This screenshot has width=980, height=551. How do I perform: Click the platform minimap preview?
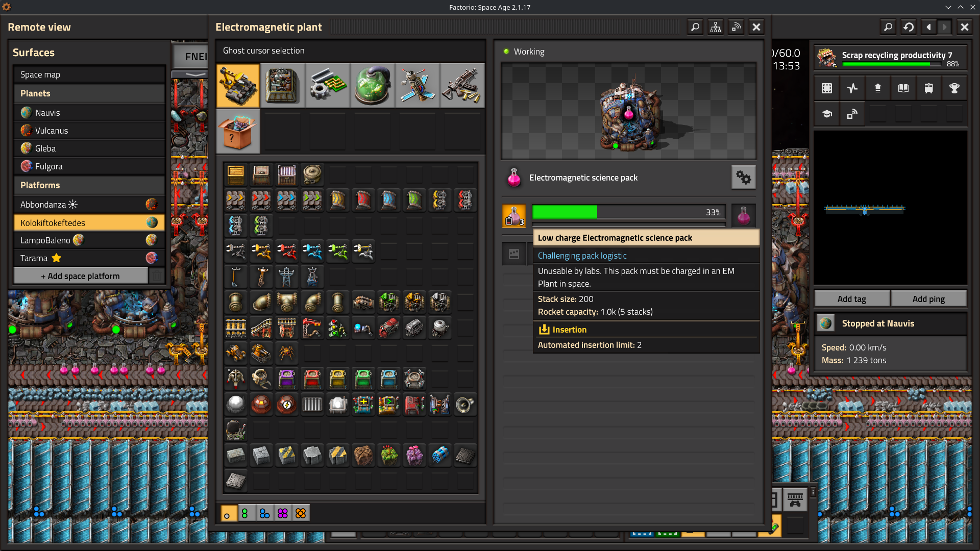(890, 208)
